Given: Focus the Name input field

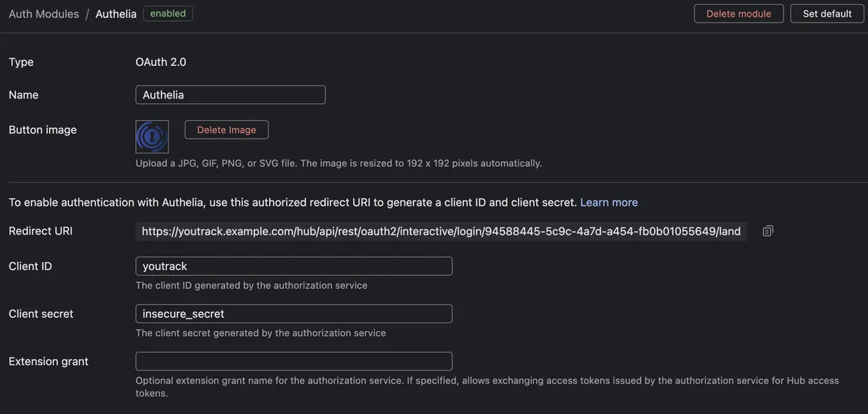Looking at the screenshot, I should 230,95.
